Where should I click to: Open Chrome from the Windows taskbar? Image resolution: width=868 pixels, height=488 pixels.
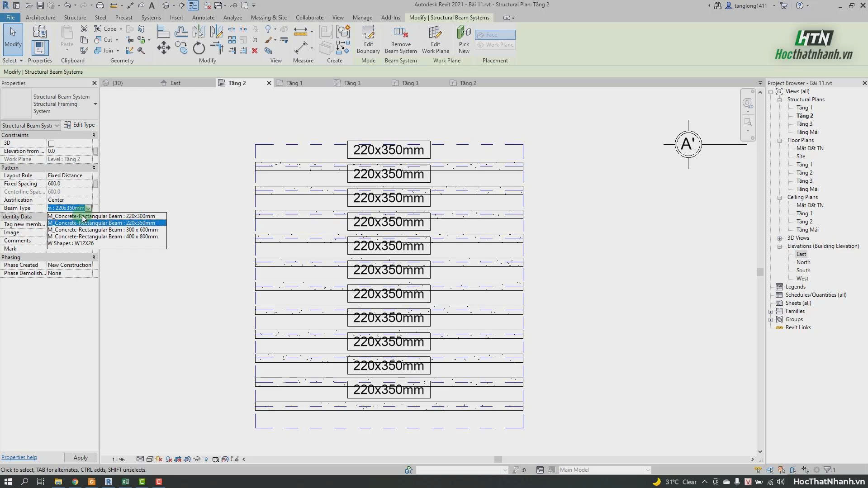pyautogui.click(x=75, y=482)
